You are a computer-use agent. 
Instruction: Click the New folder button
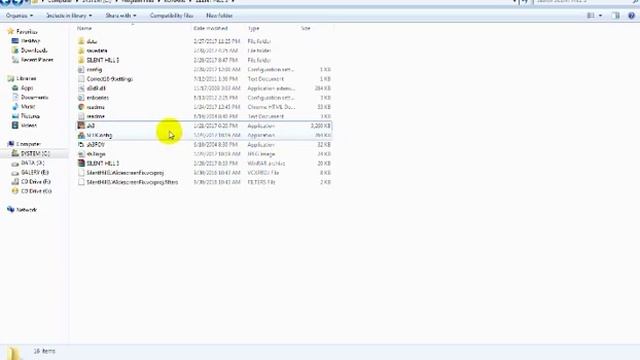219,16
